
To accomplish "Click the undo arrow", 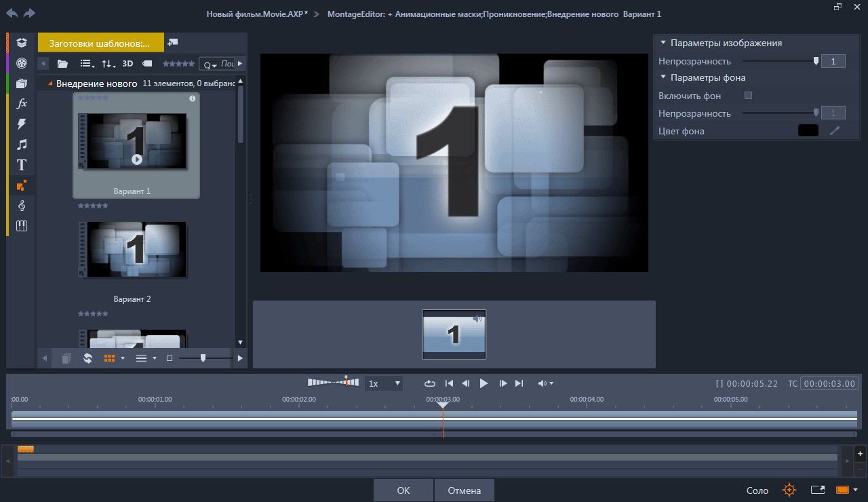I will (x=12, y=14).
